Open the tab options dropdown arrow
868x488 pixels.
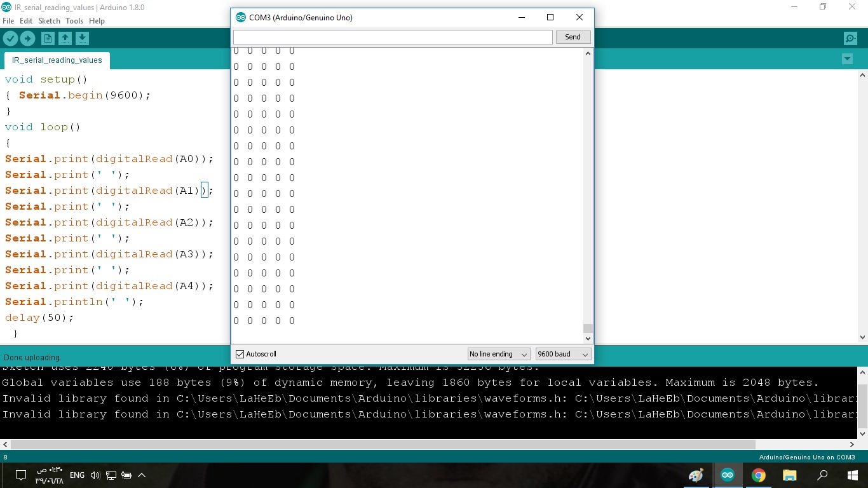click(x=847, y=59)
